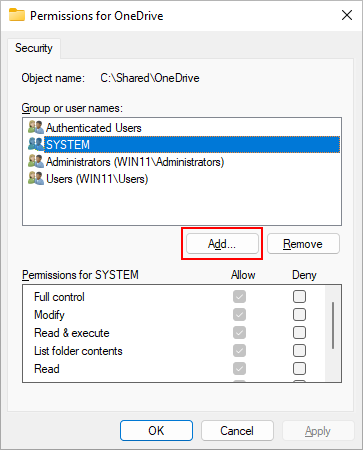The width and height of the screenshot is (363, 450).
Task: Toggle Allow checkbox for Modify
Action: click(239, 314)
